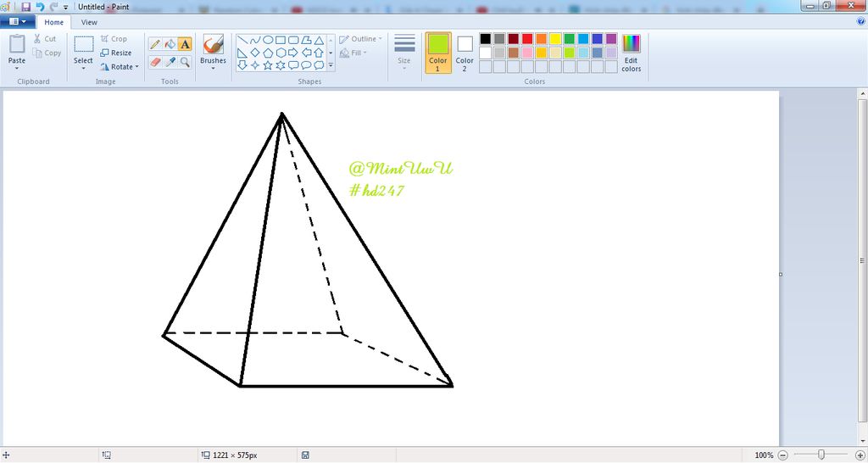Click the zoom out minus button
The height and width of the screenshot is (463, 868).
(x=782, y=455)
